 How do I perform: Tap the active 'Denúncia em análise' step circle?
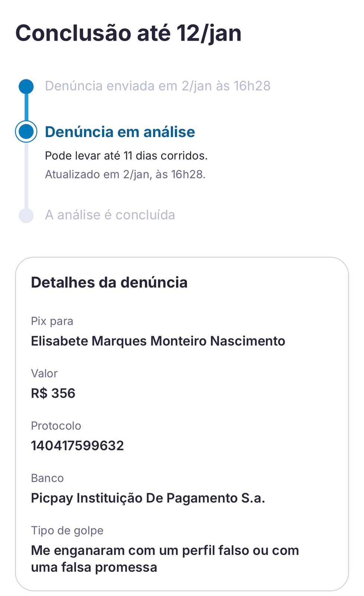tap(26, 131)
